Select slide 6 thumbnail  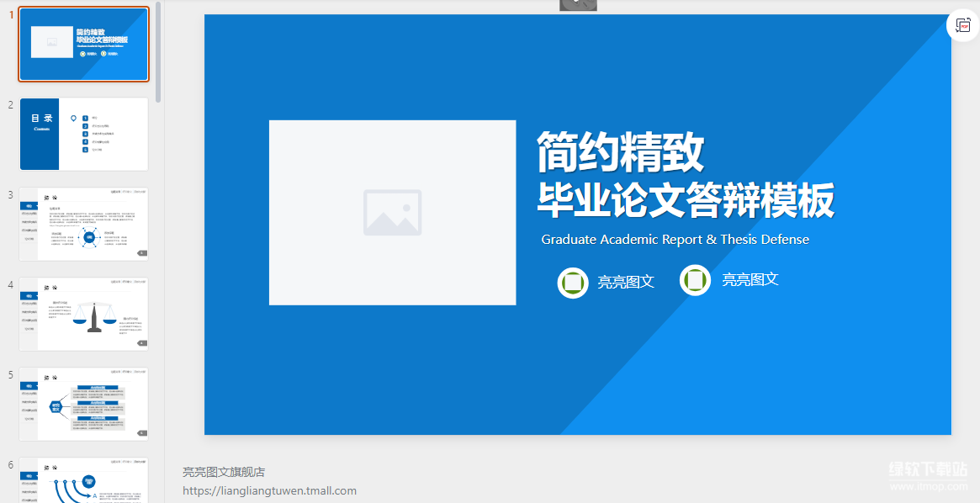click(84, 480)
